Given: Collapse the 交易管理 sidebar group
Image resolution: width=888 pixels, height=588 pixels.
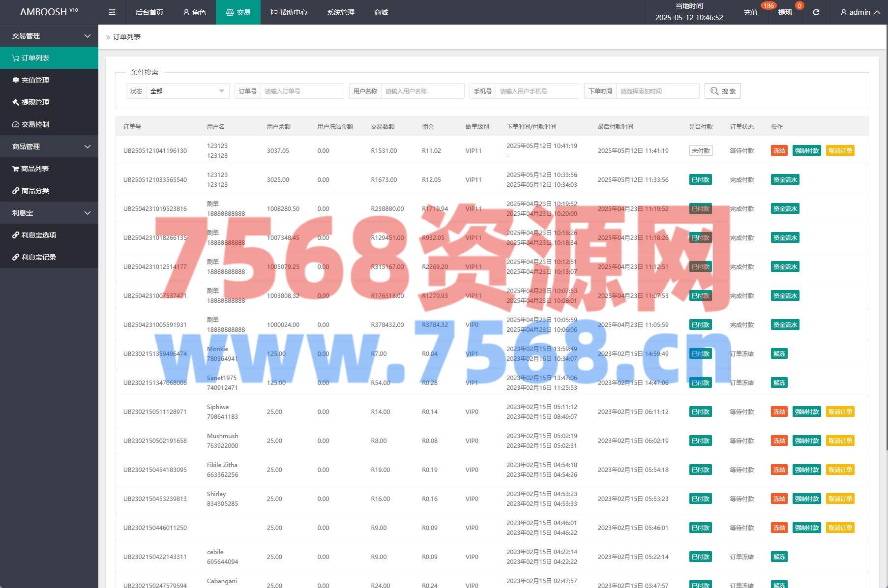Looking at the screenshot, I should tap(49, 36).
